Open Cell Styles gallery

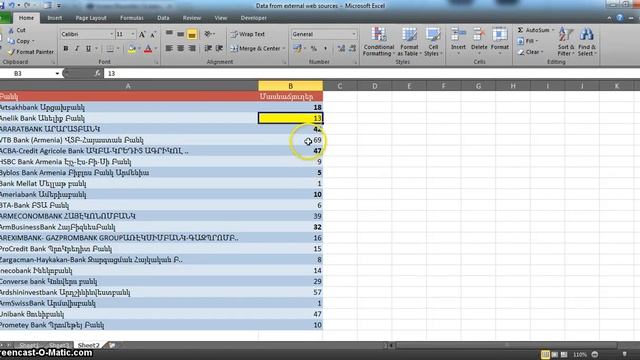[x=433, y=42]
